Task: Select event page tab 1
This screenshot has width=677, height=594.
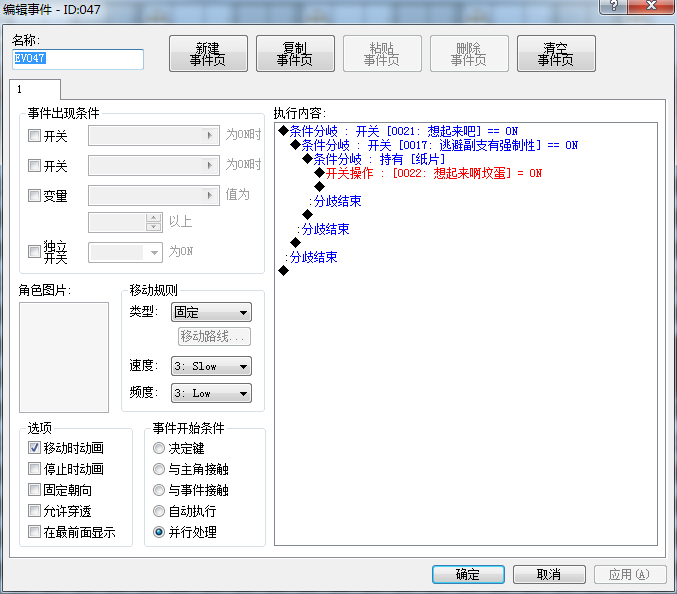Action: coord(35,89)
